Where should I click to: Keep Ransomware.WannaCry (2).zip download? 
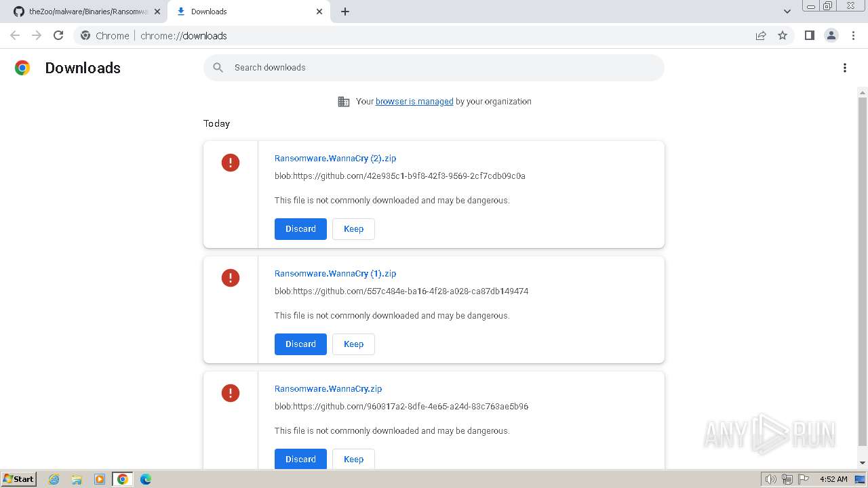(353, 229)
